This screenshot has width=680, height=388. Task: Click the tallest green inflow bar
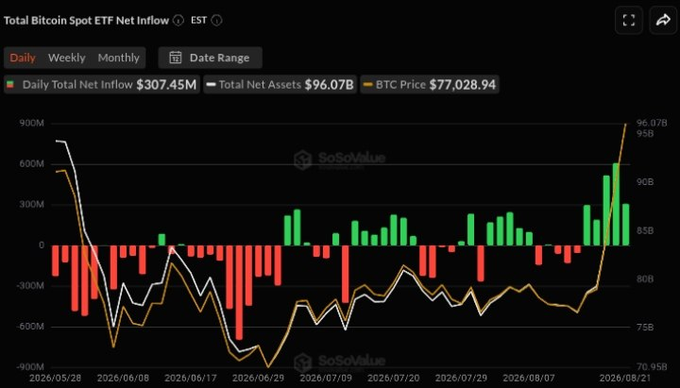click(616, 204)
